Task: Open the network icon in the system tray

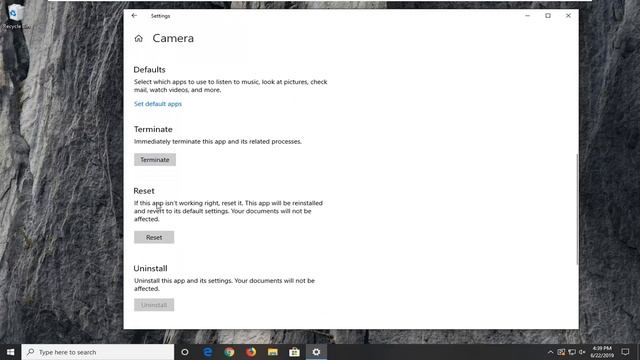Action: tap(572, 352)
